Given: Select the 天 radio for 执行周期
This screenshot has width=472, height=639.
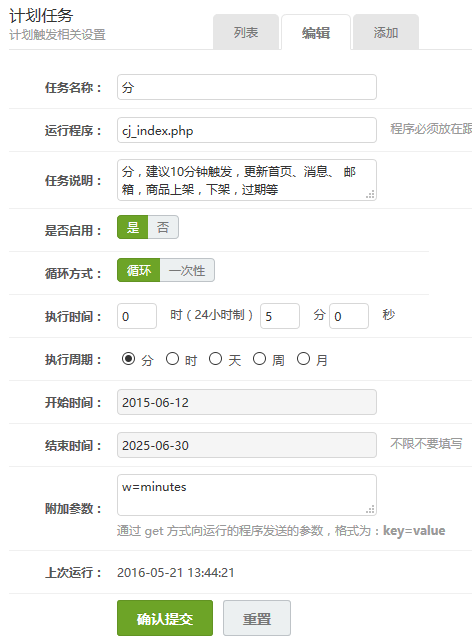Looking at the screenshot, I should [215, 359].
